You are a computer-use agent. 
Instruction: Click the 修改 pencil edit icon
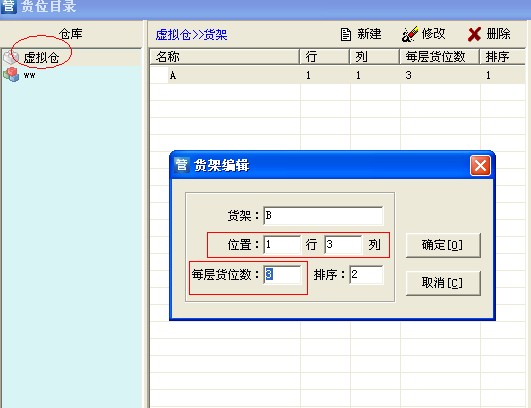pyautogui.click(x=409, y=34)
